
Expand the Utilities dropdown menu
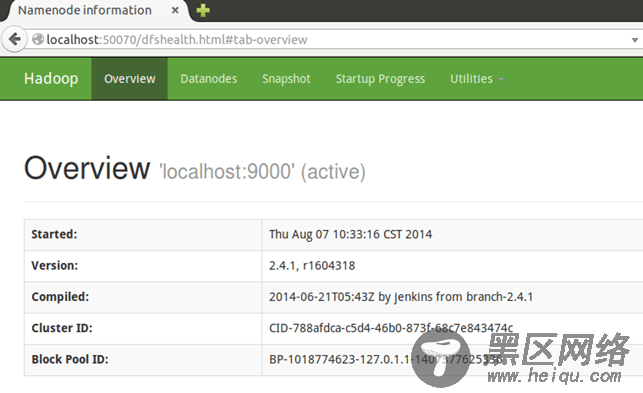click(x=477, y=79)
